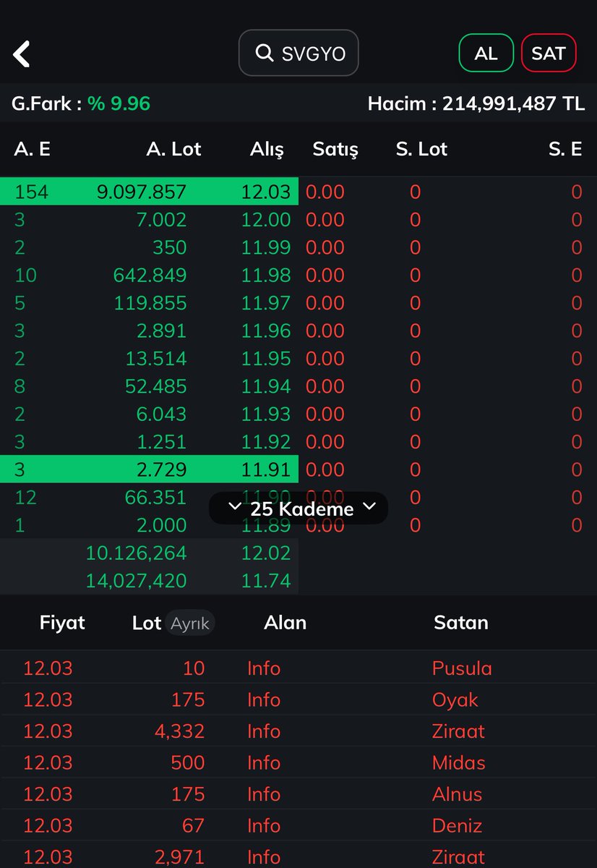Select the Alan column header
The width and height of the screenshot is (597, 868).
(x=285, y=623)
